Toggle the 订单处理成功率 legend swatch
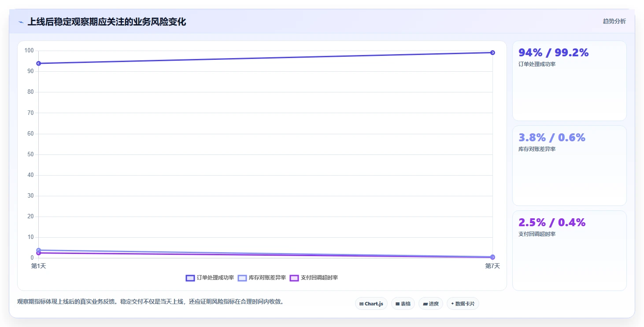 pyautogui.click(x=190, y=278)
